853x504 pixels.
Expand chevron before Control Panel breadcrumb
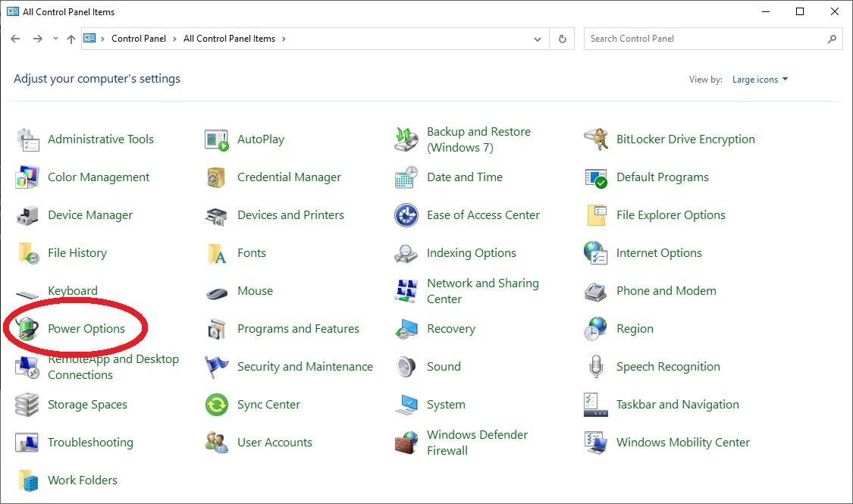[102, 39]
